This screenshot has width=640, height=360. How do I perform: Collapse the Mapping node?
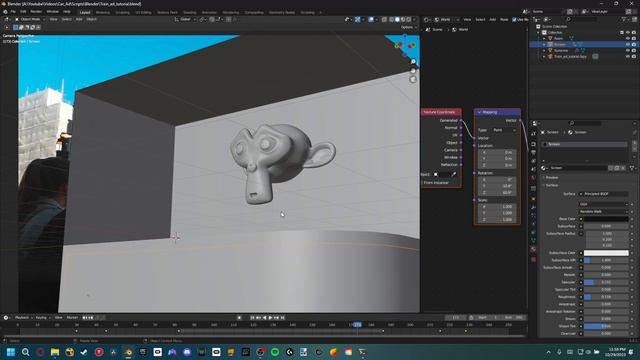[479, 112]
